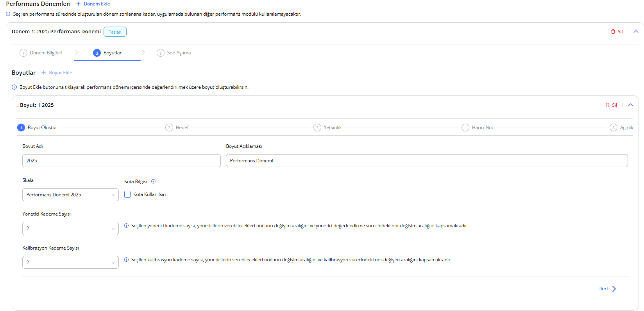This screenshot has height=311, width=644.
Task: Click the Boyut Adı input field
Action: coord(121,161)
